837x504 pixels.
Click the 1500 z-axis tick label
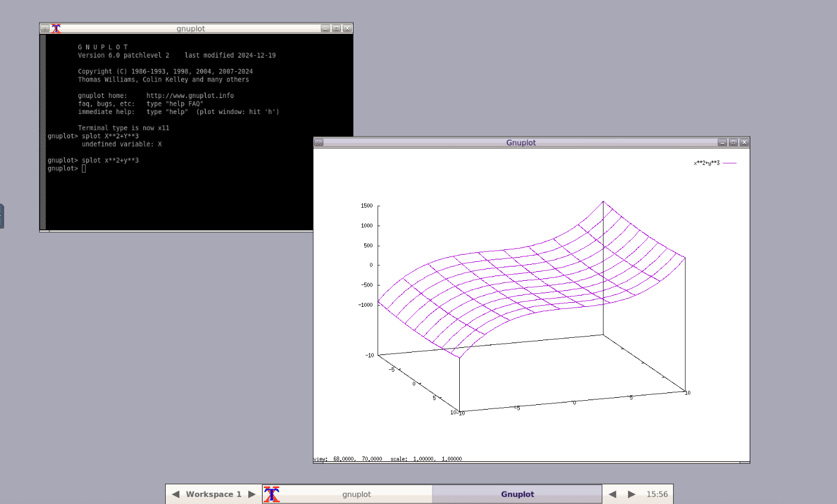pos(367,206)
